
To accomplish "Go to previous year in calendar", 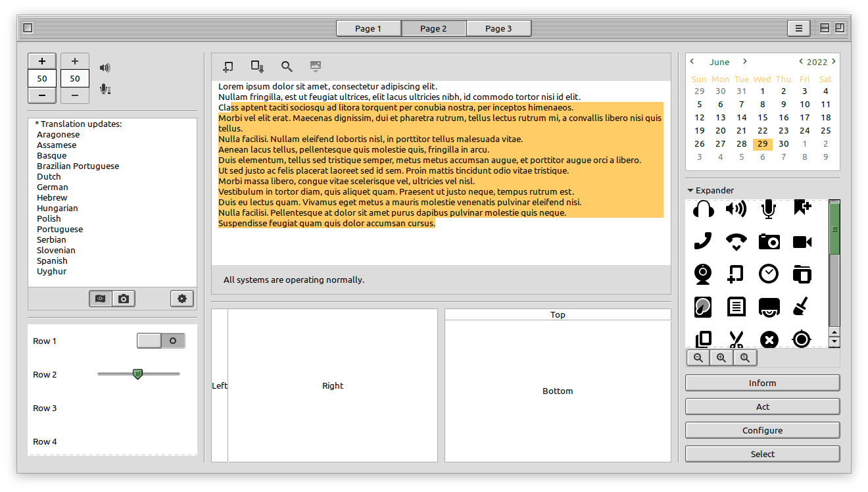I will click(800, 61).
